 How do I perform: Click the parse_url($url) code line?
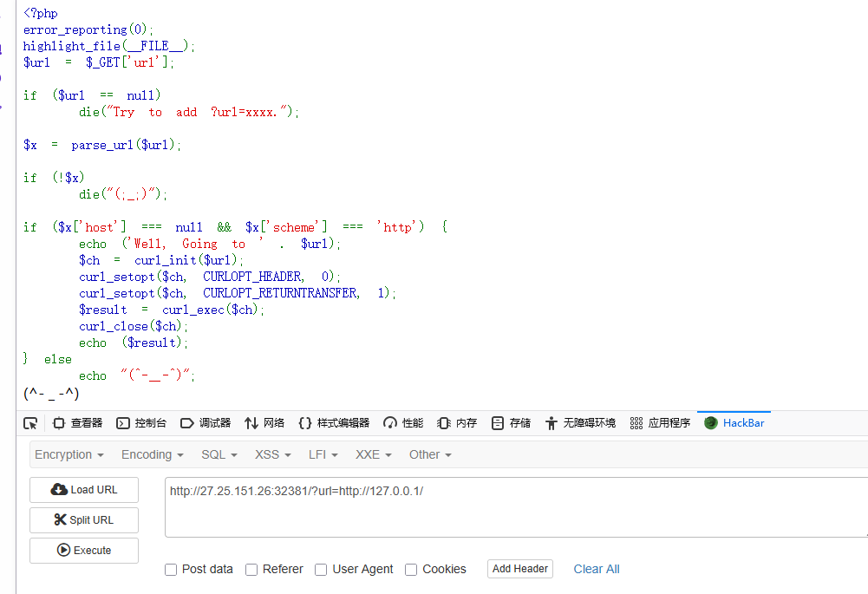102,145
